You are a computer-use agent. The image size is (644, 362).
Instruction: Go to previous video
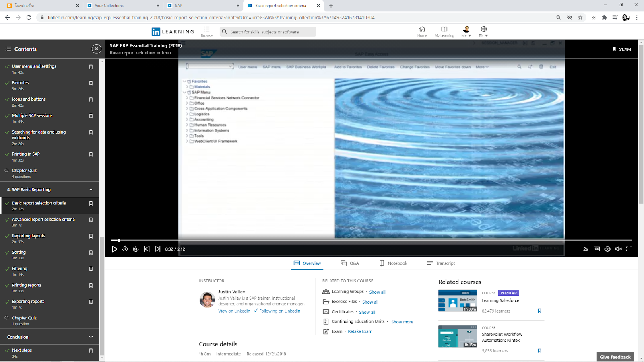pos(147,249)
